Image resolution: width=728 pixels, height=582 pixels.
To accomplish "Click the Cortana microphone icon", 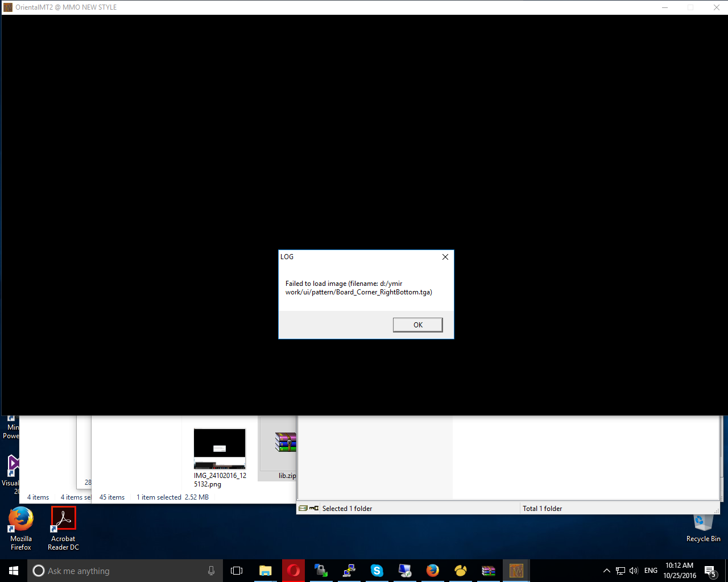I will [211, 571].
